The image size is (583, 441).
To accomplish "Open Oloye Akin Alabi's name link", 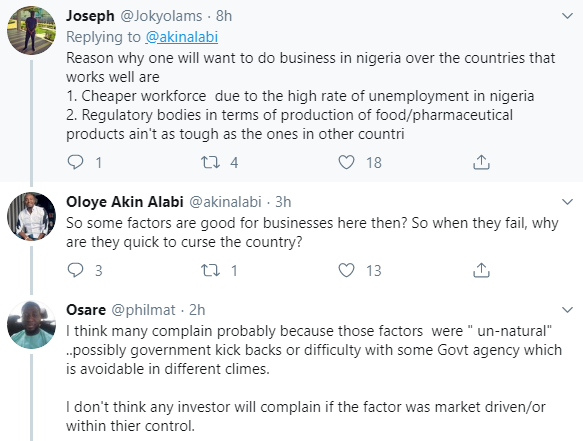I will click(125, 202).
